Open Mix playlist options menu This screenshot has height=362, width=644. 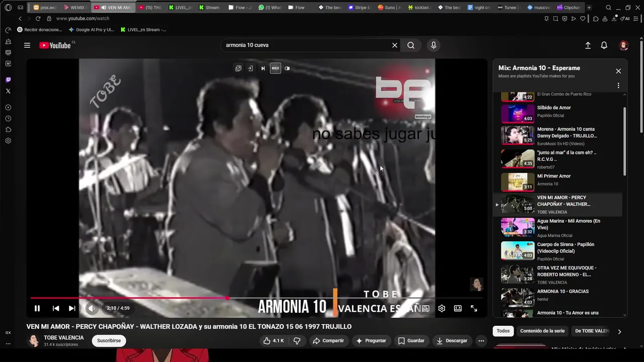[618, 85]
